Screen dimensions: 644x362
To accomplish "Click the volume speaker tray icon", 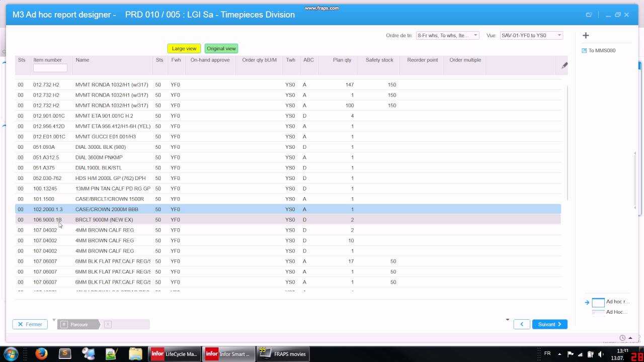I will click(x=600, y=354).
